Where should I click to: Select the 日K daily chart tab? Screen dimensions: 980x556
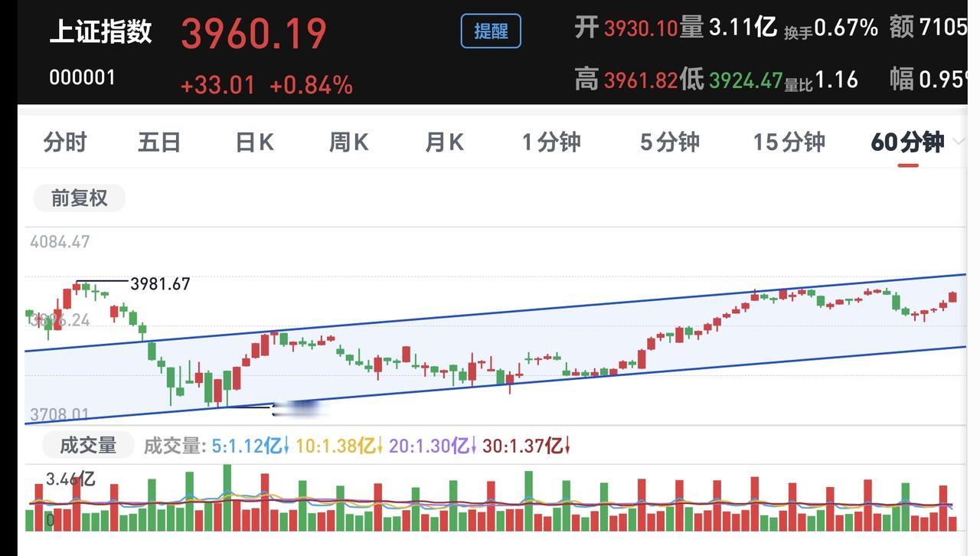255,142
